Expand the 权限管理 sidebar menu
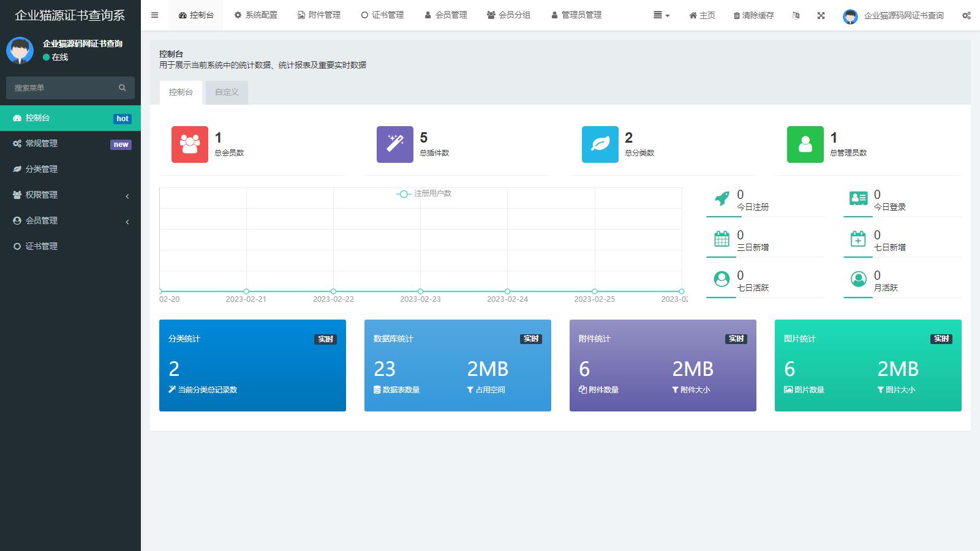This screenshot has width=980, height=551. [x=70, y=195]
